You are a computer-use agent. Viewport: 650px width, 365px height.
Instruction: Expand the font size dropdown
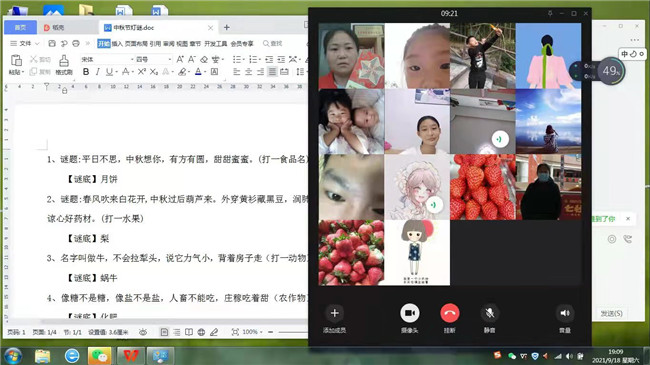[x=170, y=59]
